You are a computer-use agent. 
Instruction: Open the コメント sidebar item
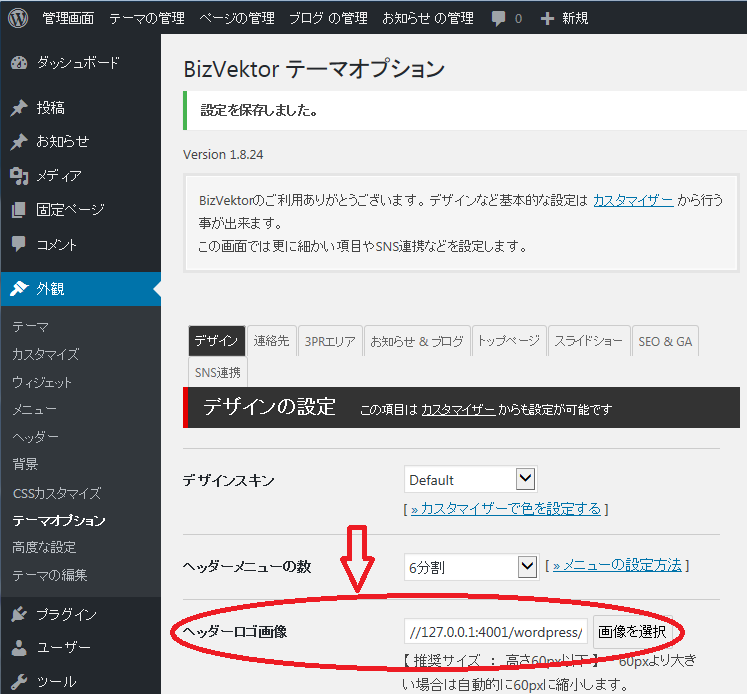coord(57,244)
